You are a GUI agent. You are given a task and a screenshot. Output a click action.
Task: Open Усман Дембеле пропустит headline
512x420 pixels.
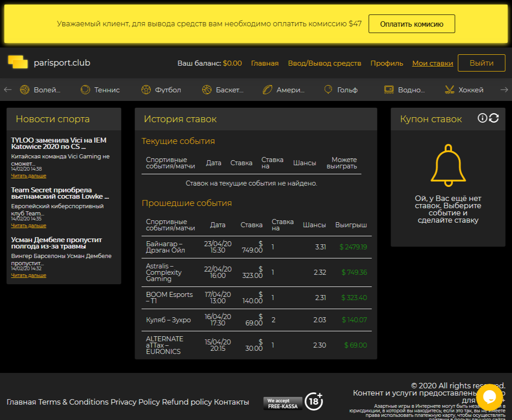57,243
